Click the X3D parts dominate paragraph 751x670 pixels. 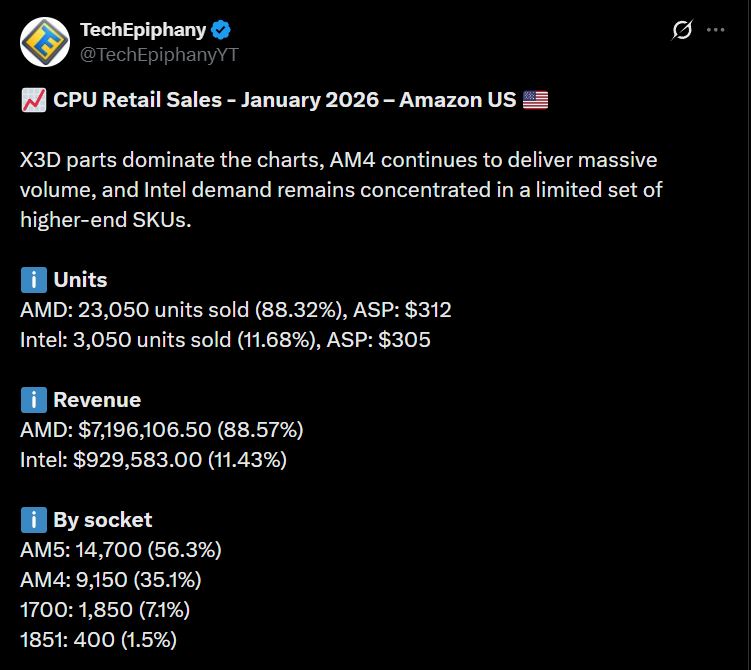click(340, 190)
